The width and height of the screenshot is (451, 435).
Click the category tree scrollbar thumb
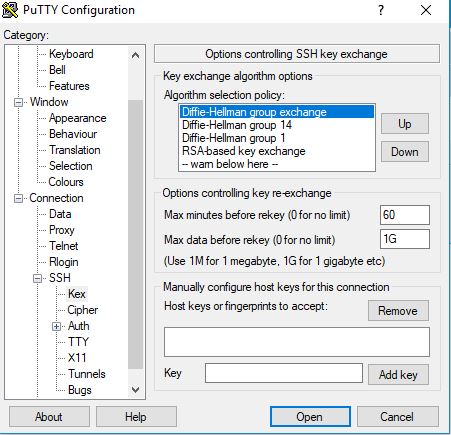[x=135, y=234]
